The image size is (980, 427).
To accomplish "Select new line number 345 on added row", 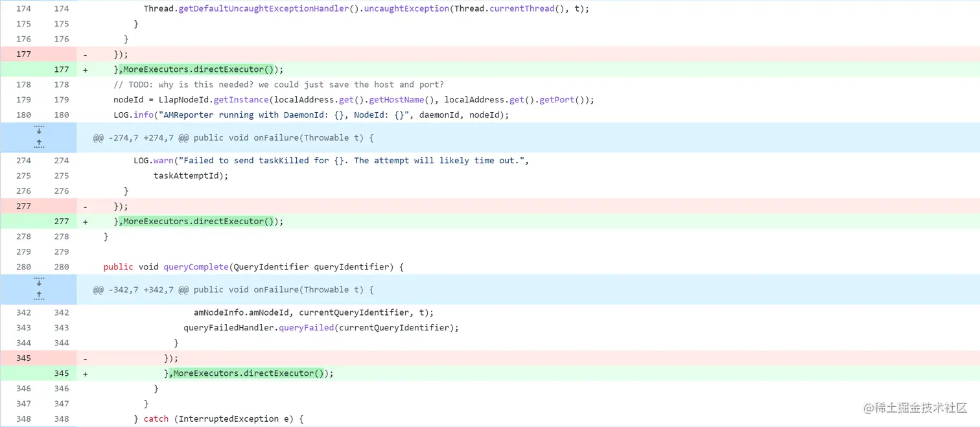I will [62, 373].
